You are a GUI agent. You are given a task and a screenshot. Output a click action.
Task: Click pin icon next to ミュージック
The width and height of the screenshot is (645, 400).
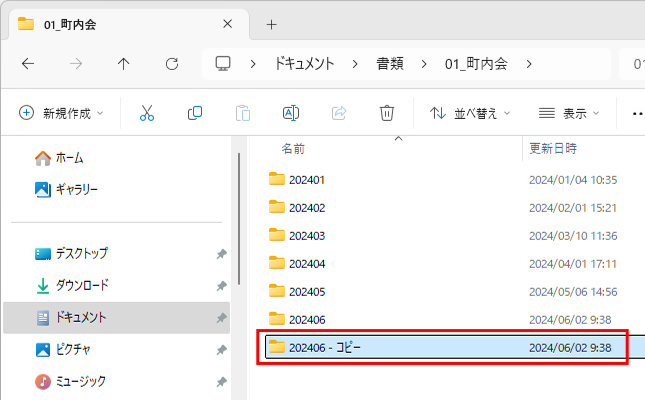221,382
